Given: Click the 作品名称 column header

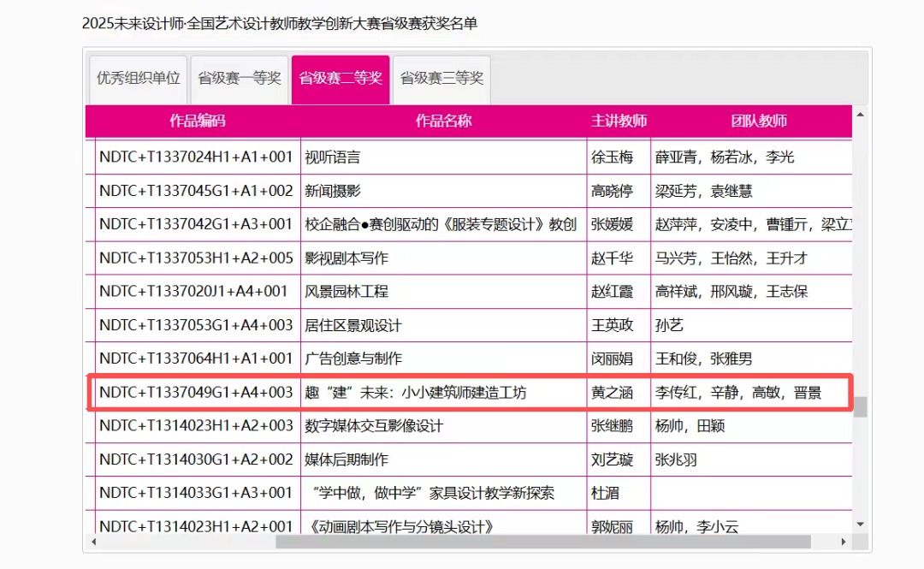Looking at the screenshot, I should point(443,121).
